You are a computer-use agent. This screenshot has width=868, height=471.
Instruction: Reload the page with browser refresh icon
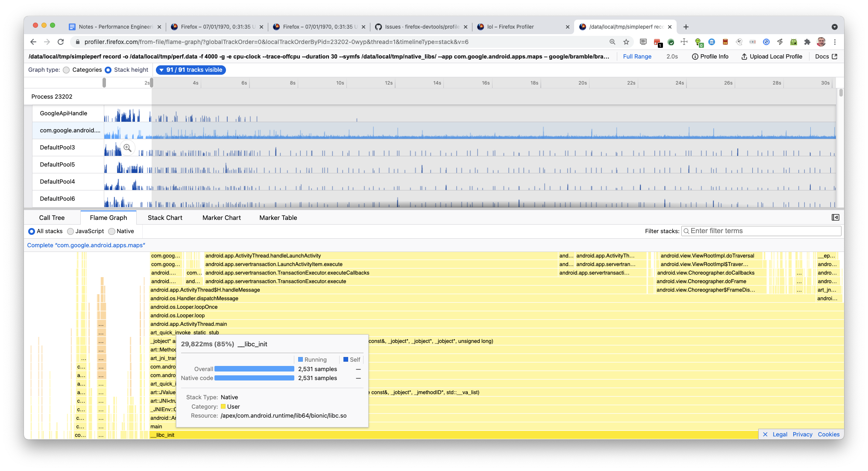click(61, 42)
